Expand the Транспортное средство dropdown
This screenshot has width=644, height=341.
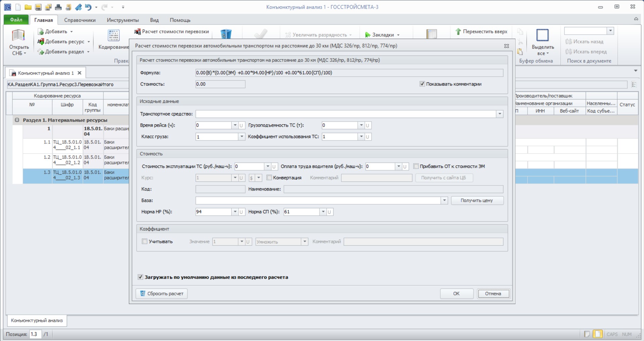click(500, 114)
